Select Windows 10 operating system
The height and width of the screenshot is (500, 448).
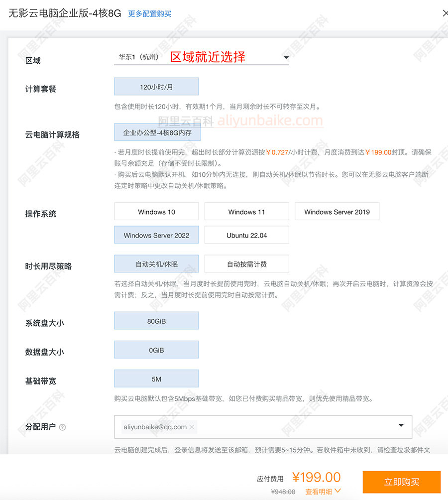pyautogui.click(x=156, y=211)
